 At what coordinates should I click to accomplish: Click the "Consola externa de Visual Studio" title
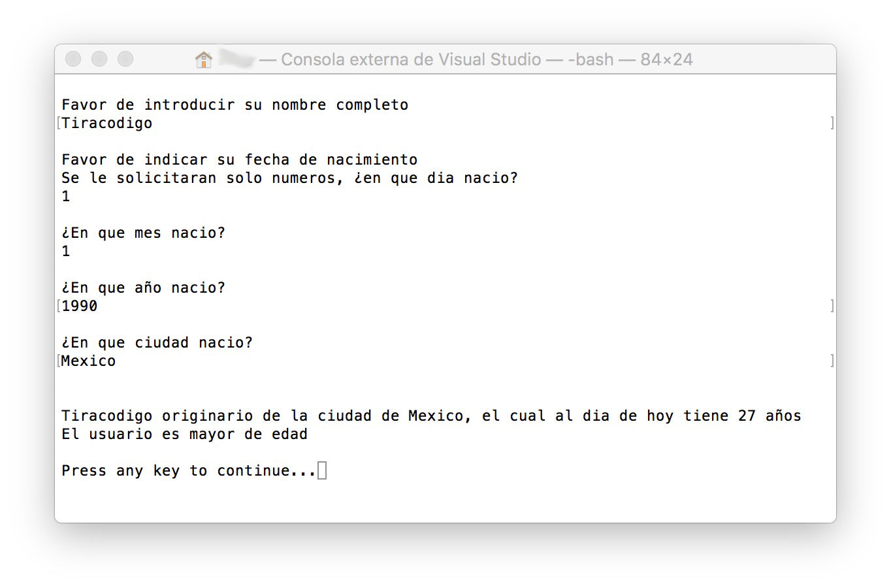411,59
